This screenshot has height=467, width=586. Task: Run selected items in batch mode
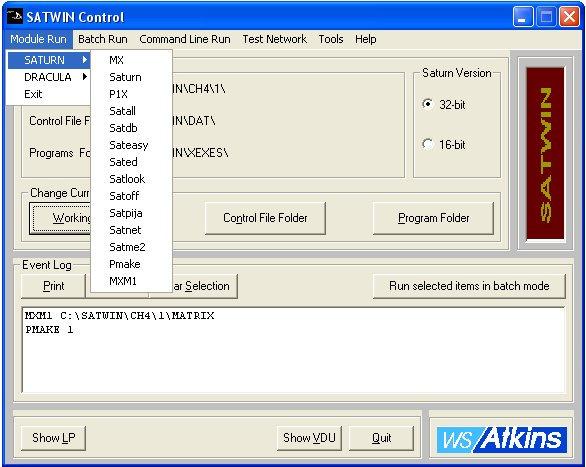[469, 286]
